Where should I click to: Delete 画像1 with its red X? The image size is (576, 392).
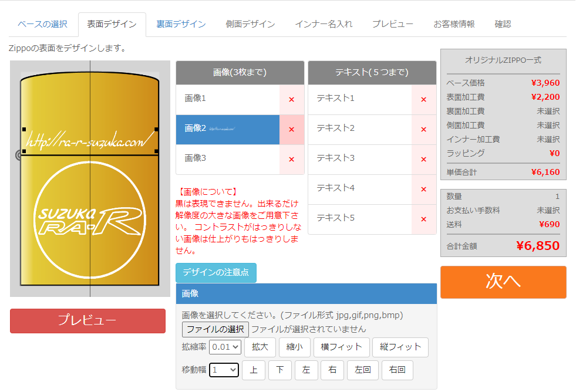point(291,100)
